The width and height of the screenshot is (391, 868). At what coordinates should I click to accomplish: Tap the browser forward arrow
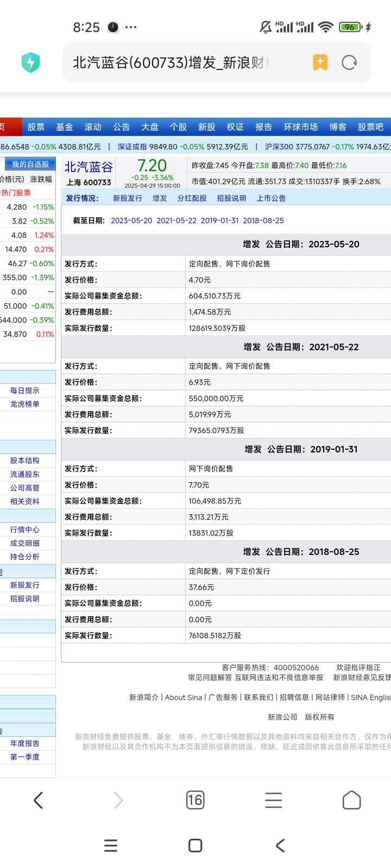118,800
